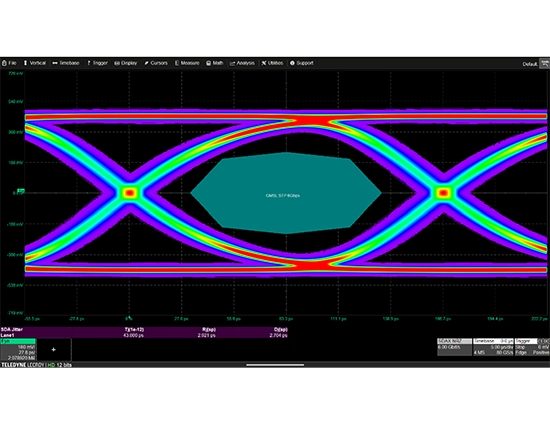Click the Dj value in Lane1 row
The image size is (550, 424).
(279, 336)
